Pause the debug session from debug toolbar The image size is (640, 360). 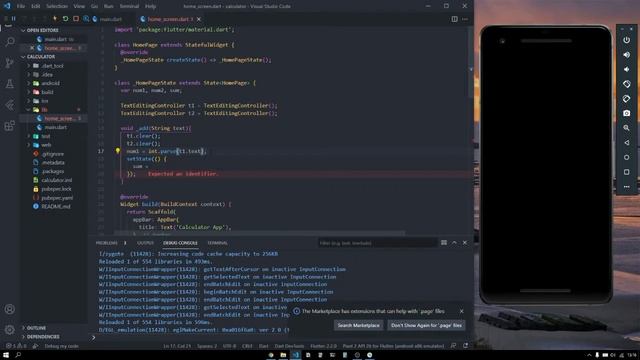click(13, 19)
